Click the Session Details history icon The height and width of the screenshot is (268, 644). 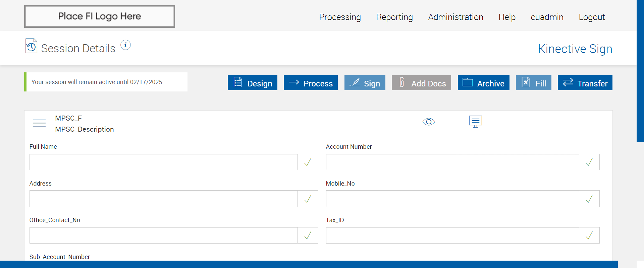31,46
